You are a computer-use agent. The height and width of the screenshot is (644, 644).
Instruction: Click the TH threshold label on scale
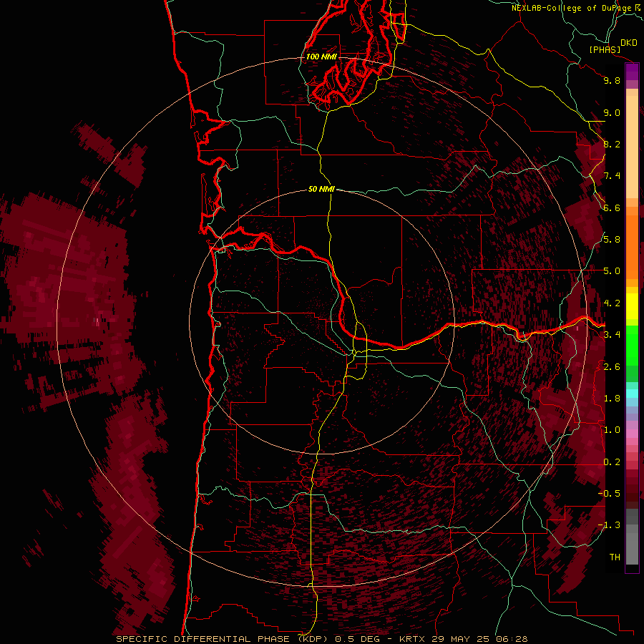(615, 557)
